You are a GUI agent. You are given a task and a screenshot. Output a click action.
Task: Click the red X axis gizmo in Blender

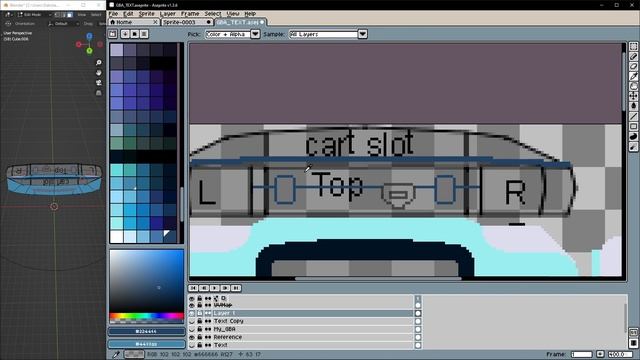[79, 44]
